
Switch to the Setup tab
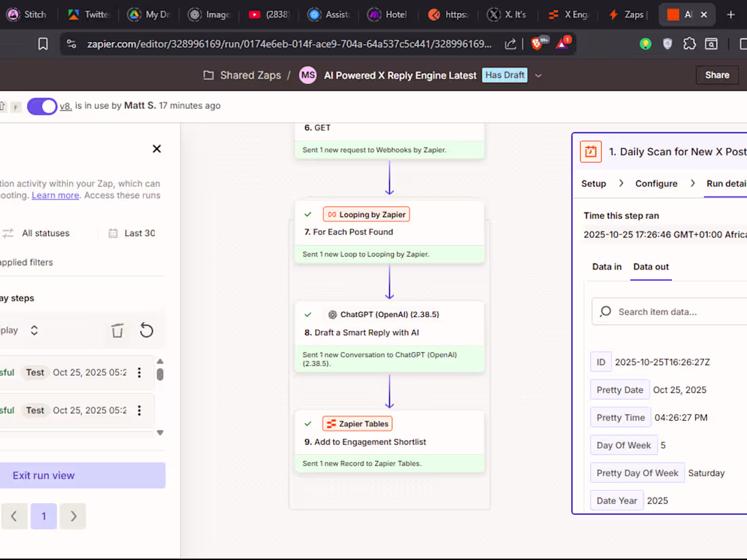594,184
